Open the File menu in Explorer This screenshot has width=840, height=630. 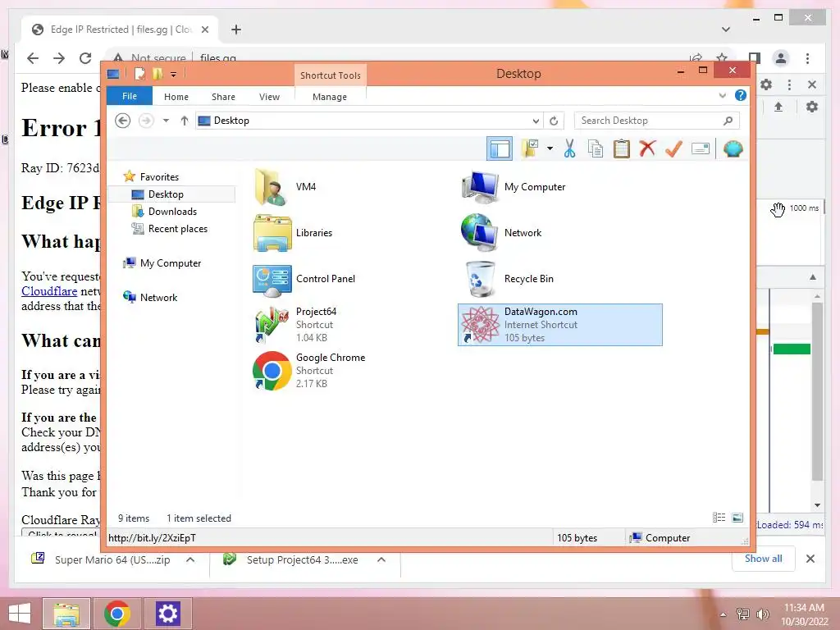coord(130,97)
